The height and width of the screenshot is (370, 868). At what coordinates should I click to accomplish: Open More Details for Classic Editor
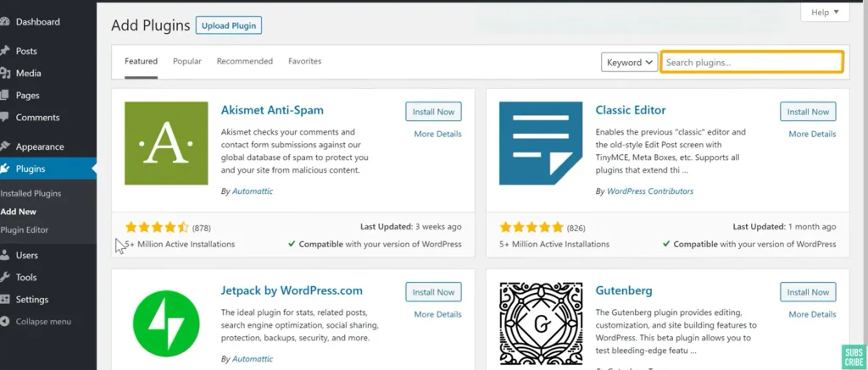click(813, 134)
